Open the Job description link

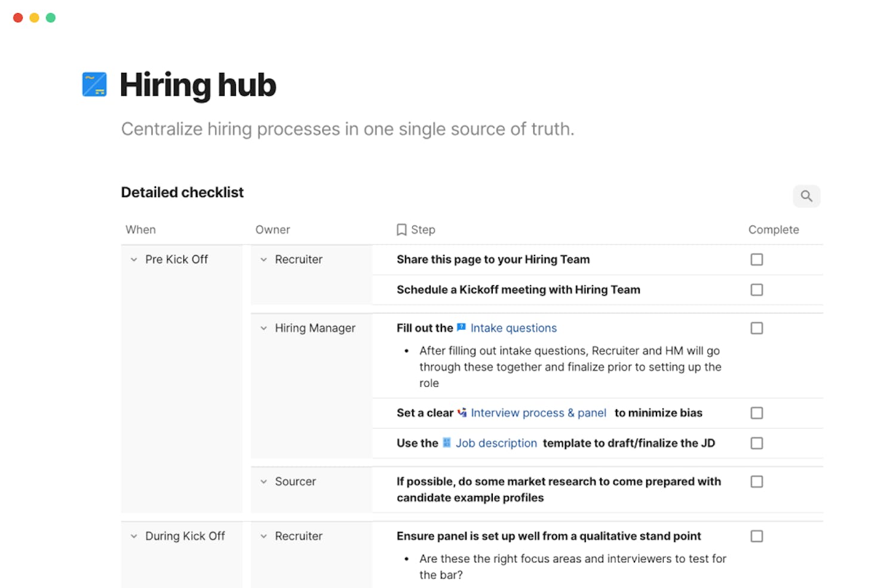[x=496, y=443]
